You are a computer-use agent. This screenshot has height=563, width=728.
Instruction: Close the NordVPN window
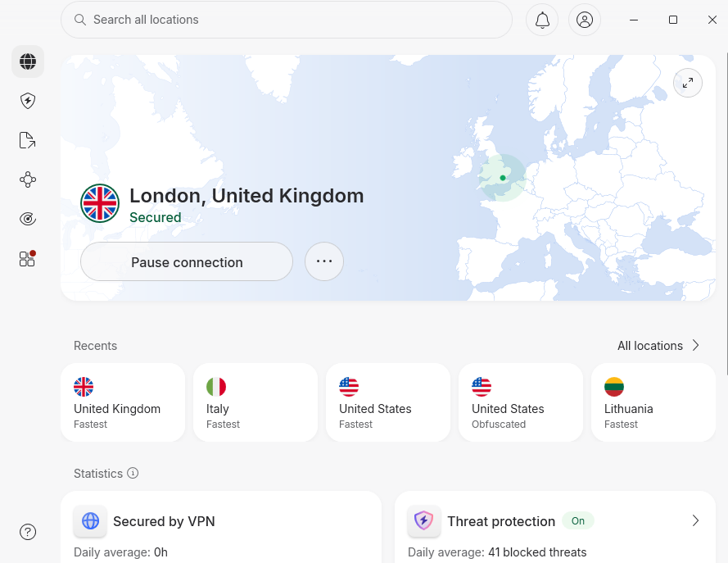click(712, 20)
